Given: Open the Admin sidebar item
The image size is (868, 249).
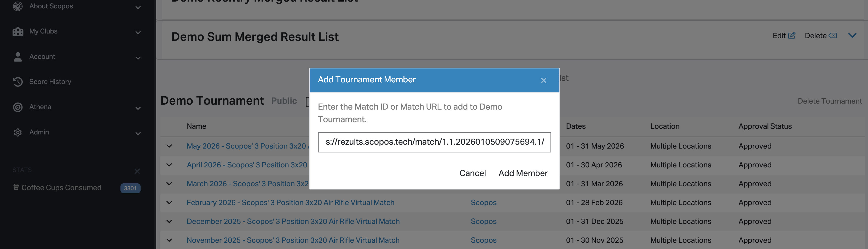Looking at the screenshot, I should tap(39, 132).
